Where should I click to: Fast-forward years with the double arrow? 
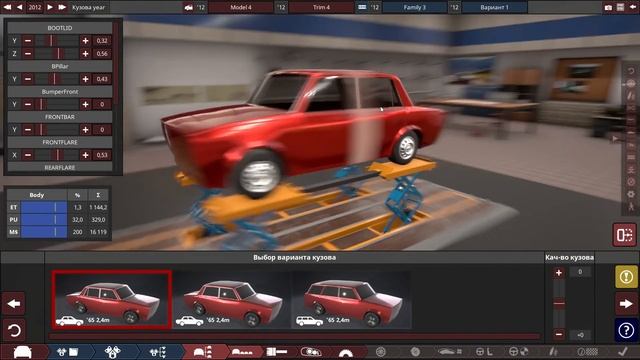pyautogui.click(x=62, y=7)
